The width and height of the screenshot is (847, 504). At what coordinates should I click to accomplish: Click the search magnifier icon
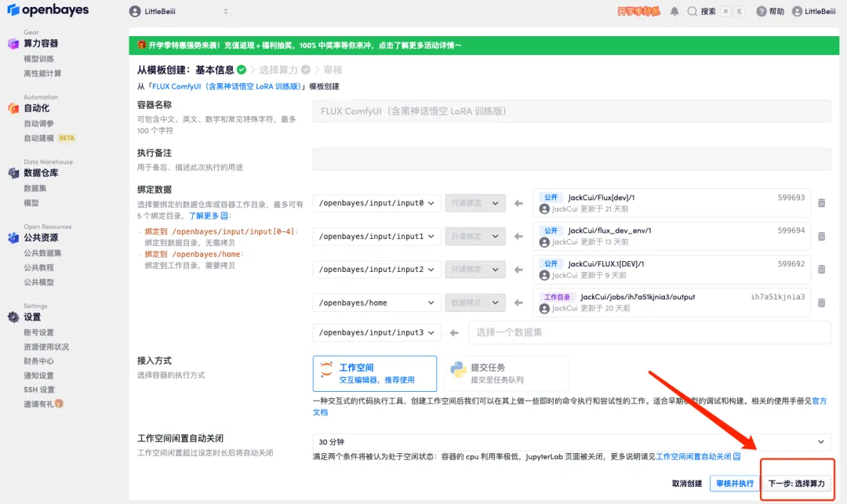pos(692,12)
